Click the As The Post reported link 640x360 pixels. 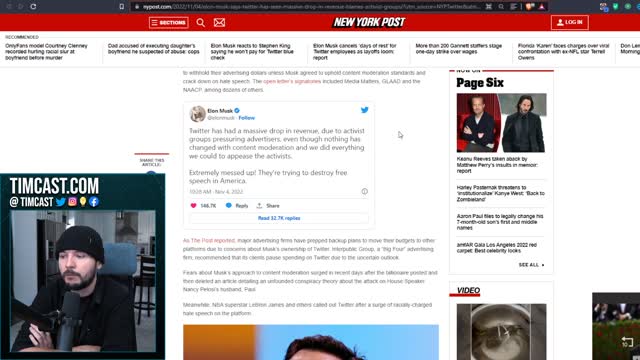[x=209, y=240]
